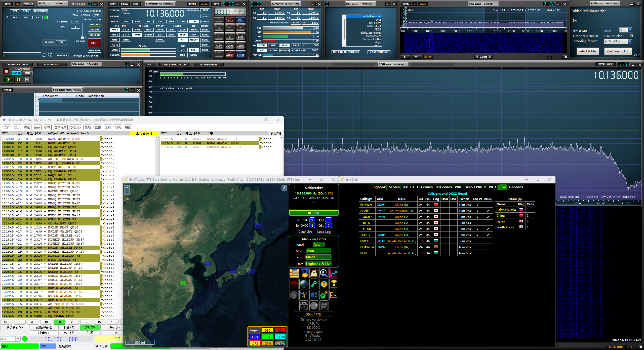Viewport: 644px width, 350px height.
Task: Open the Prop Mixed filter selector
Action: pyautogui.click(x=318, y=257)
